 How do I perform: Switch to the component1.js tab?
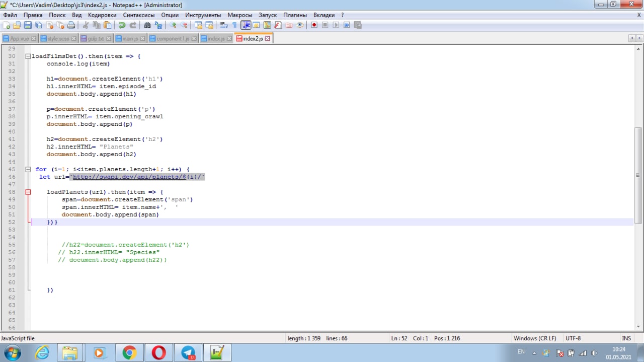click(x=173, y=39)
